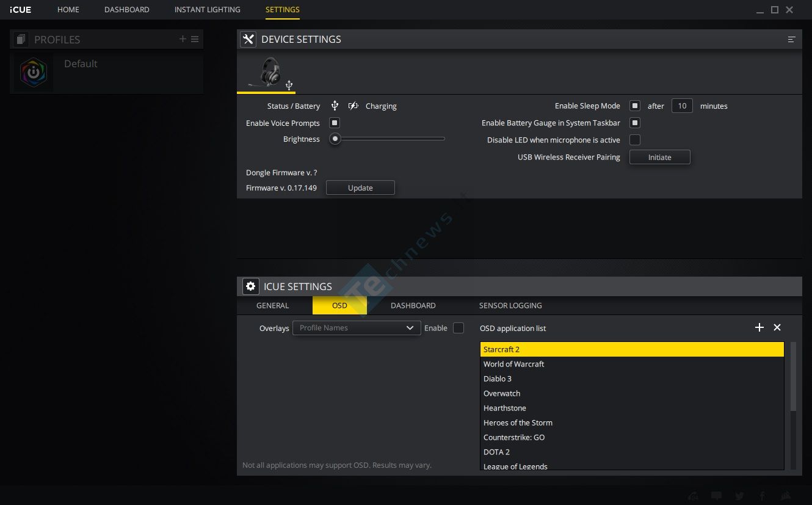812x505 pixels.
Task: Click the Dongle Firmware version text
Action: (281, 173)
